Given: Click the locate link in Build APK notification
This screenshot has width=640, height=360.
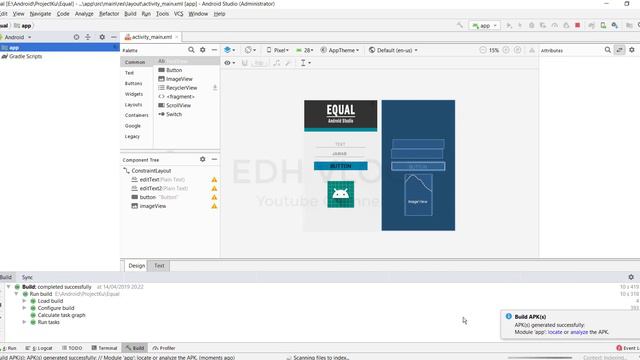Looking at the screenshot, I should [555, 332].
